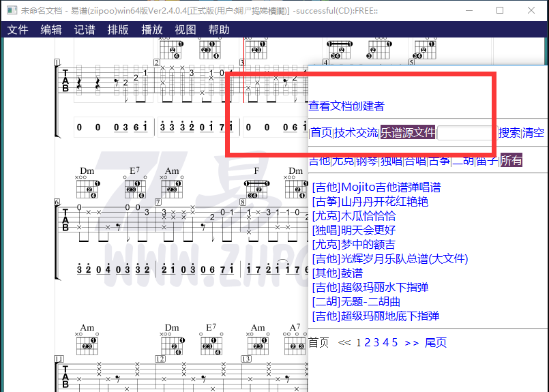The image size is (549, 392).
Task: Open the 记谱 menu
Action: (85, 29)
